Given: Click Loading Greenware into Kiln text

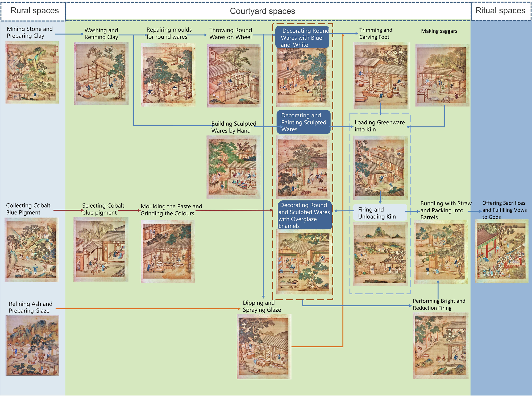Looking at the screenshot, I should click(x=379, y=126).
